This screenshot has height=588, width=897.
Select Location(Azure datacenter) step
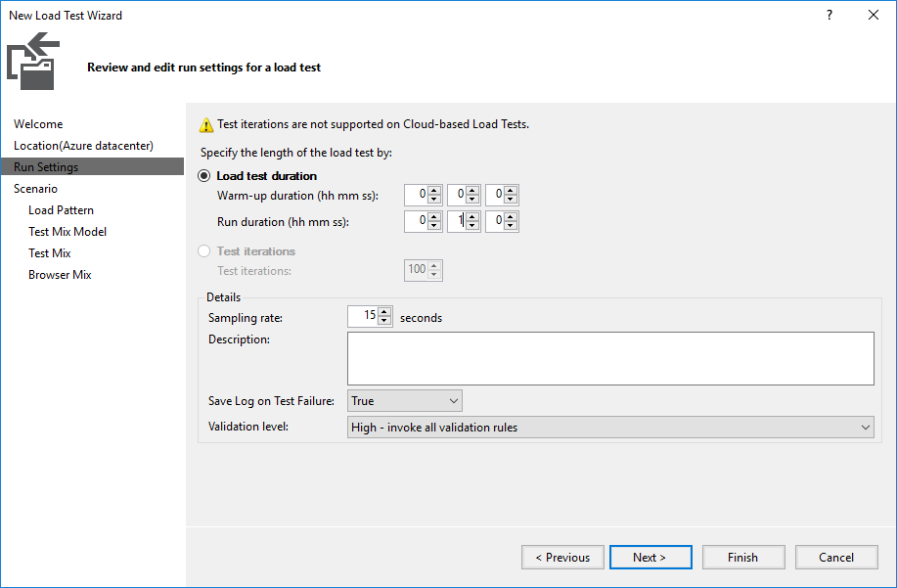(x=83, y=146)
